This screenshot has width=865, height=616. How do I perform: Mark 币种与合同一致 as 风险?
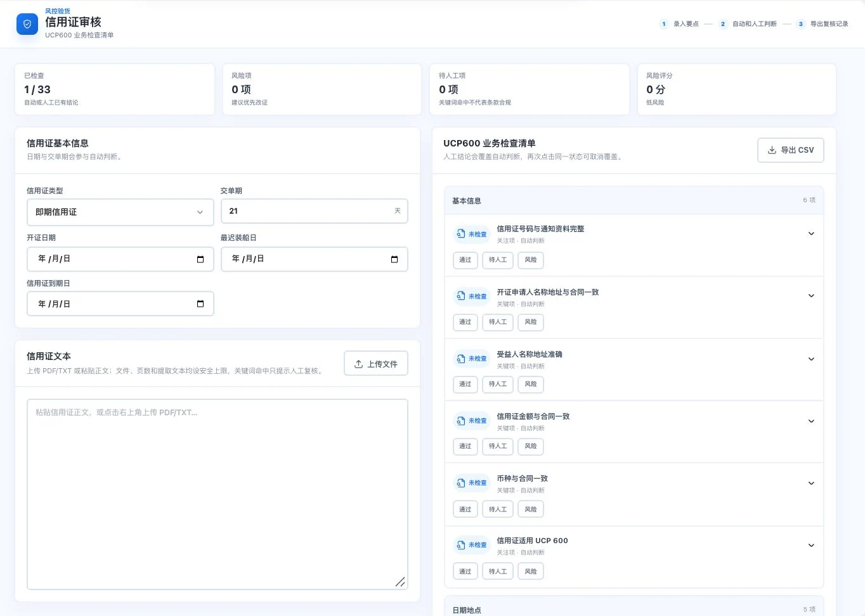tap(531, 509)
